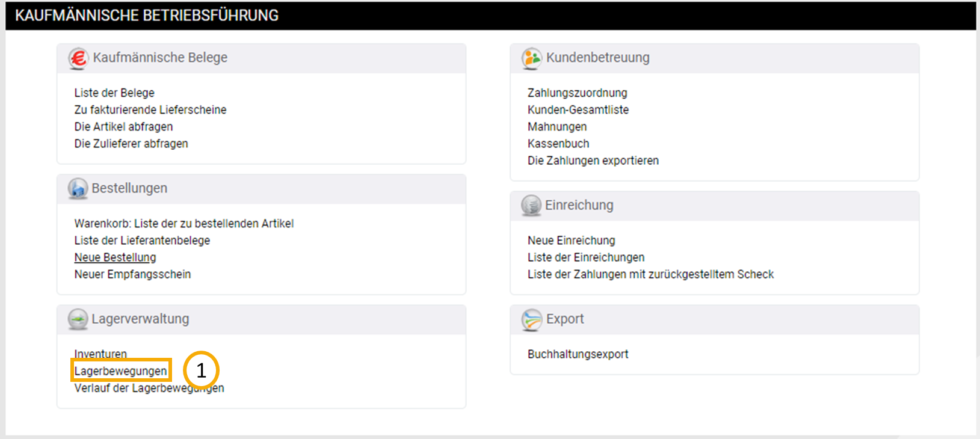Open Neuer Empfangsschein
980x439 pixels.
(x=132, y=274)
